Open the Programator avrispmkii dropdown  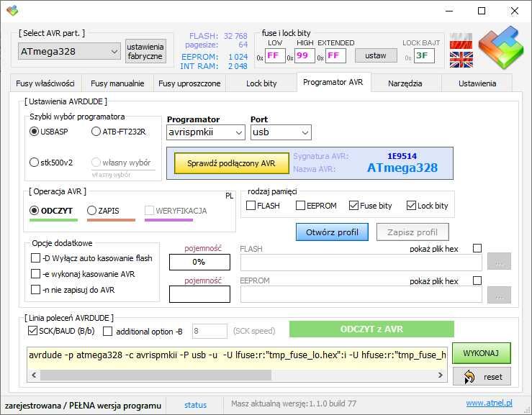[x=206, y=132]
